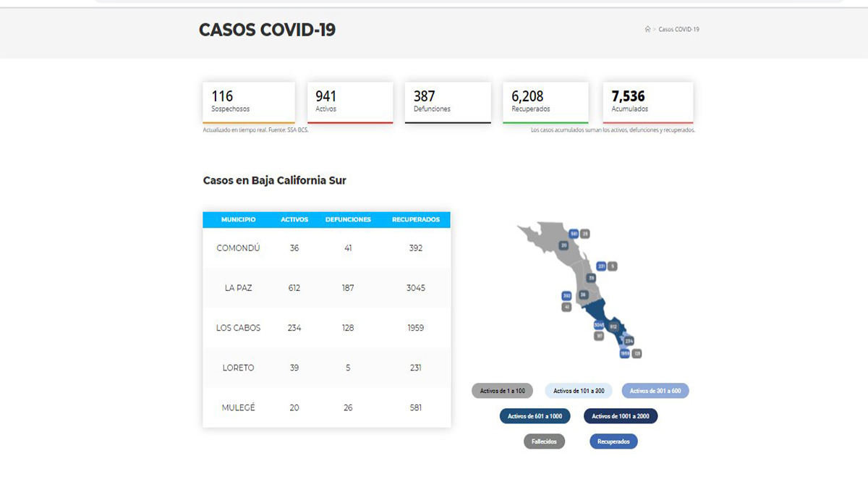Click the DEFUNCIONES column header
Image resolution: width=868 pixels, height=482 pixels.
pyautogui.click(x=348, y=219)
